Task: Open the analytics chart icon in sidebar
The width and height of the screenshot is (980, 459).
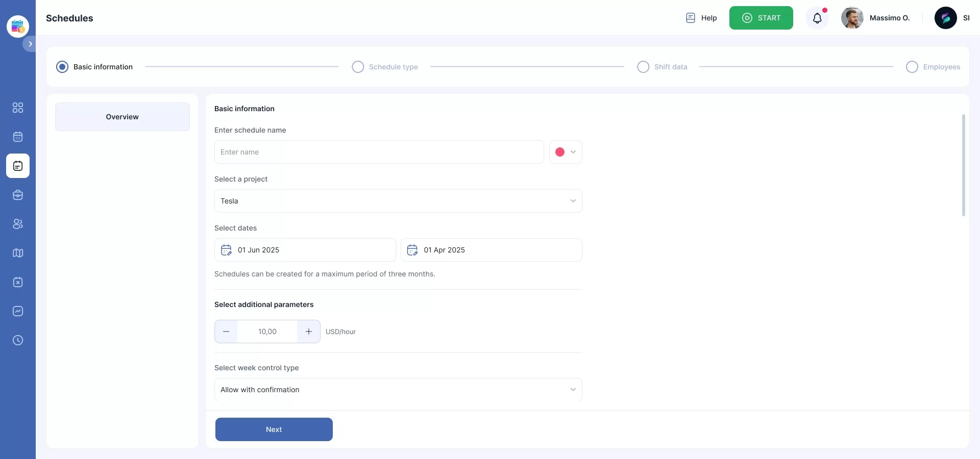Action: tap(18, 311)
